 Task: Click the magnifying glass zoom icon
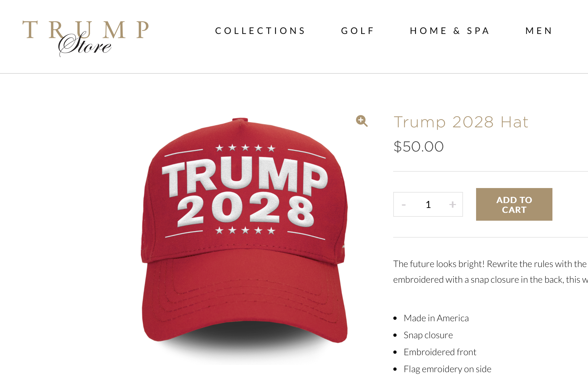tap(362, 121)
